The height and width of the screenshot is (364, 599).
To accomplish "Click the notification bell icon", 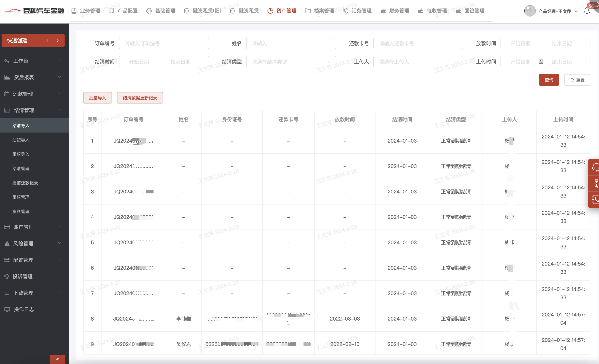I will pos(586,11).
